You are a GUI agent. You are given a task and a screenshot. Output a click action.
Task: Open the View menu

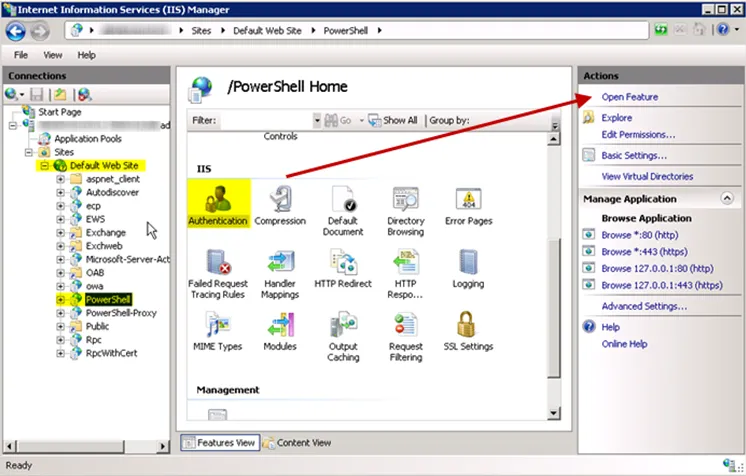(x=53, y=55)
